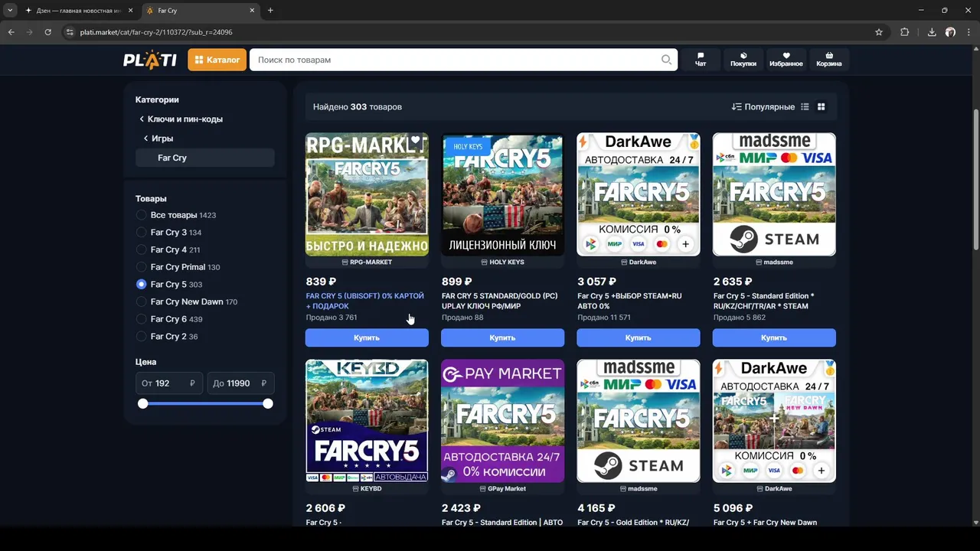Click the RPG-MARKET seller link
This screenshot has height=551, width=980.
pyautogui.click(x=367, y=262)
